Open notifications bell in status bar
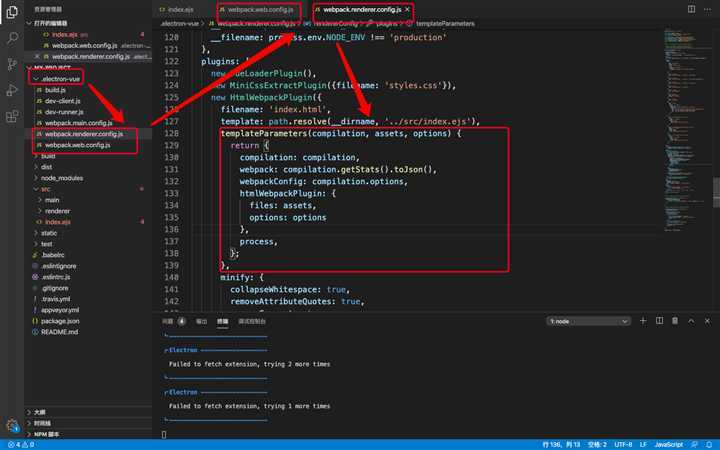 [709, 444]
